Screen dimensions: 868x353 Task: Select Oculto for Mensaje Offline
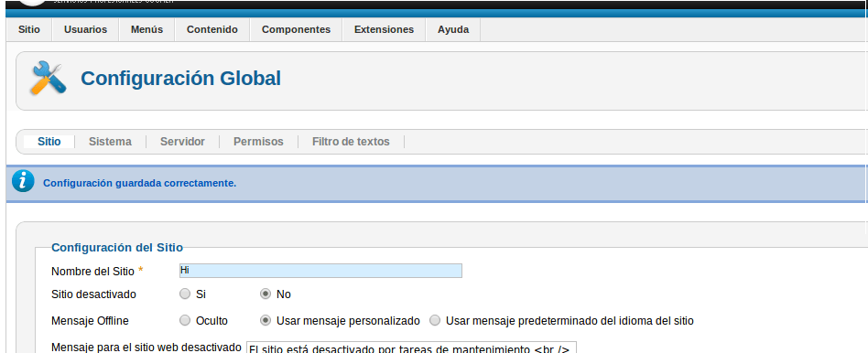(184, 320)
